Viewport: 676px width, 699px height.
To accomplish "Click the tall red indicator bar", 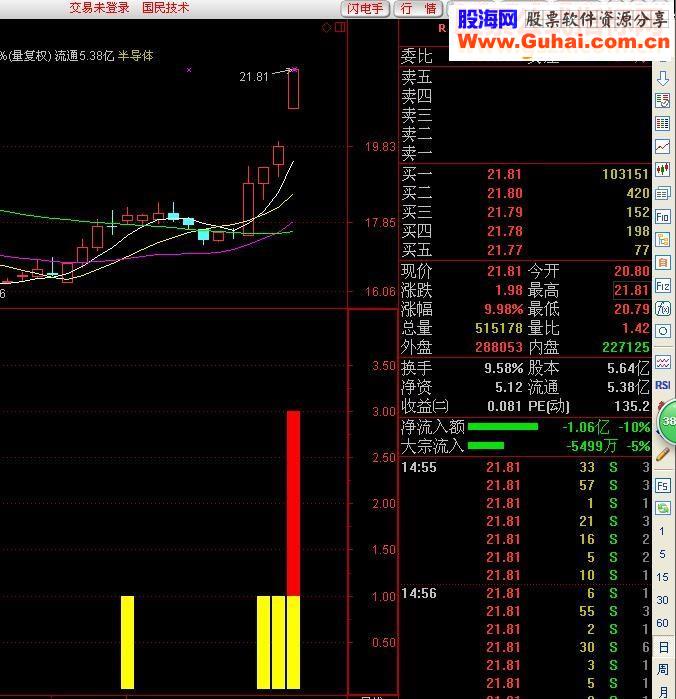I will coord(293,504).
